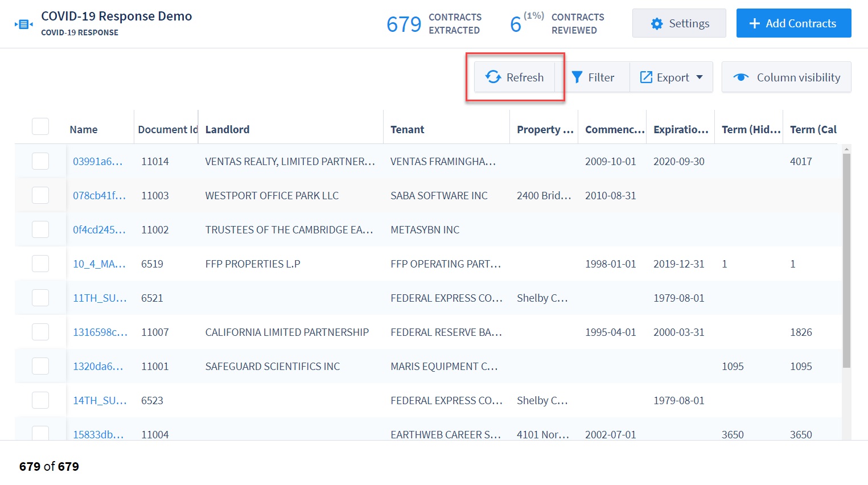Click the project list icon beside the title
The height and width of the screenshot is (485, 868).
(x=23, y=24)
